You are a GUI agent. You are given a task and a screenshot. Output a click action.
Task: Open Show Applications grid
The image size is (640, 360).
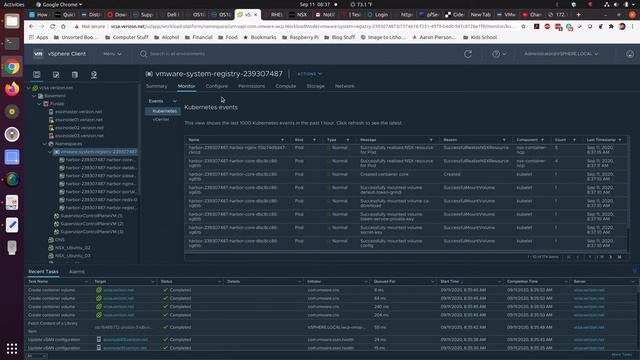point(12,348)
